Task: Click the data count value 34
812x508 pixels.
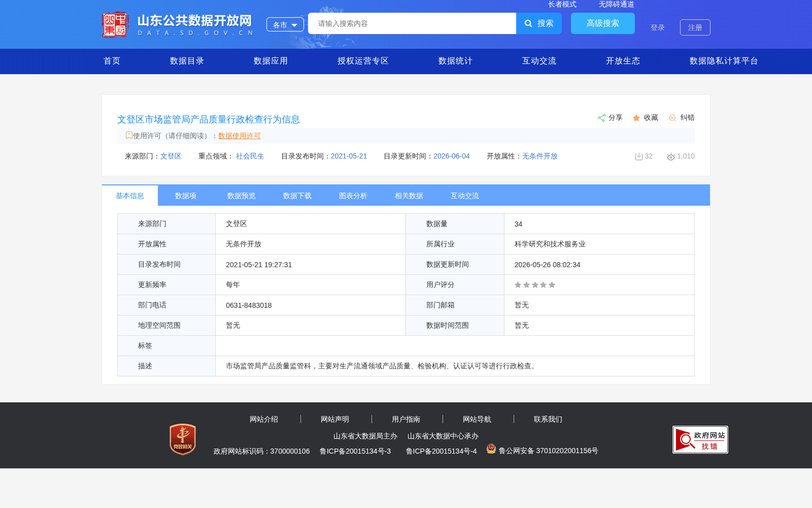Action: (x=518, y=224)
